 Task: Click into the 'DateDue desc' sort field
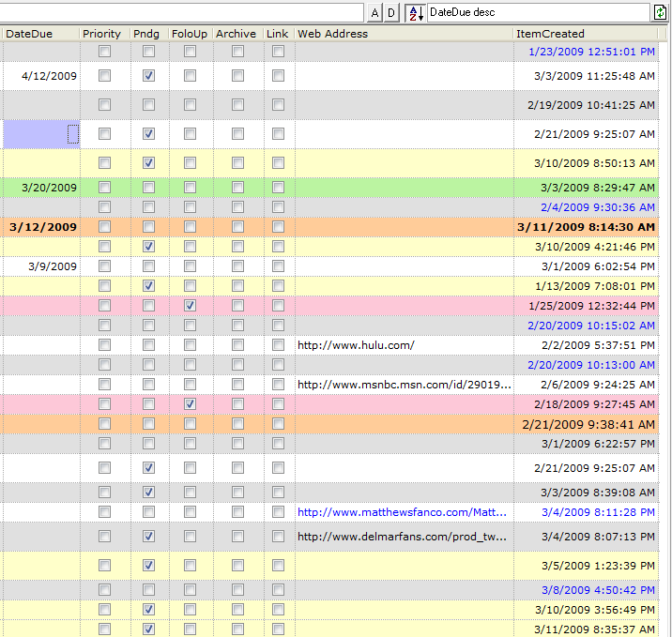539,12
